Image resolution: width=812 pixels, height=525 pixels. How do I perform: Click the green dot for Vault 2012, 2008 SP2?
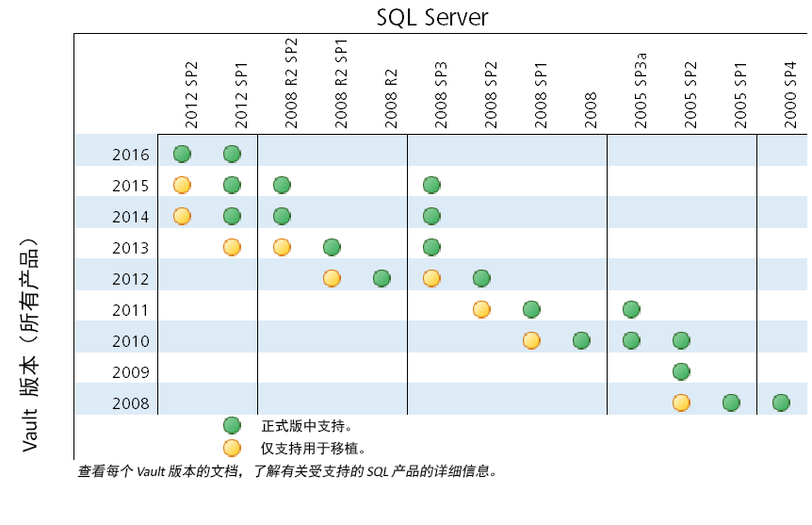481,278
